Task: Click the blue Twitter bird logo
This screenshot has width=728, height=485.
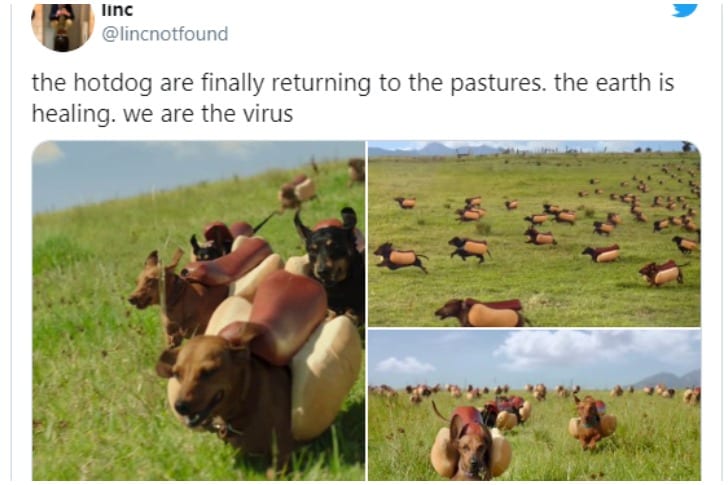Action: tap(685, 10)
